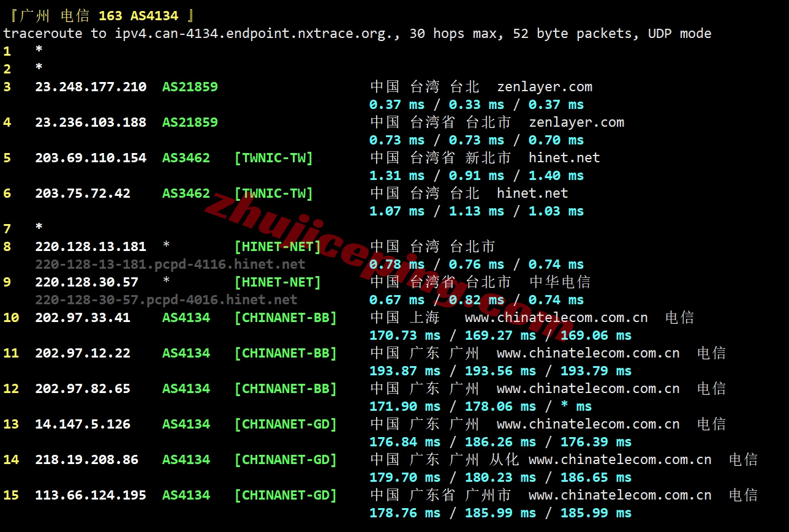Click IP address 218.19.208.86
The width and height of the screenshot is (789, 532).
[x=86, y=460]
